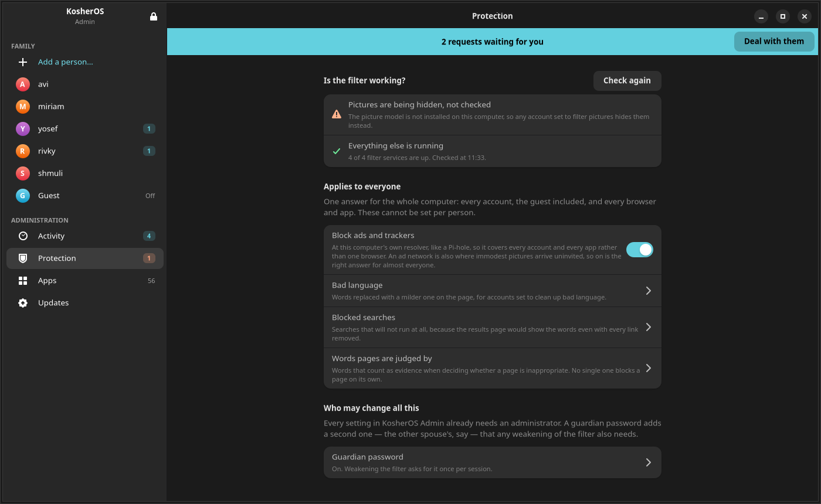
Task: Click the Blocked searches row title
Action: pos(364,318)
